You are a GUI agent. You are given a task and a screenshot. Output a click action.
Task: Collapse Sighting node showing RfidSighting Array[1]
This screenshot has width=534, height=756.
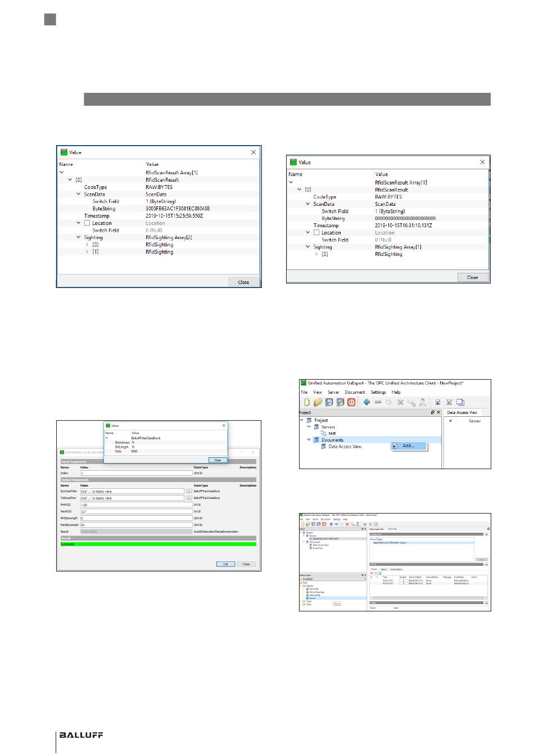tap(308, 247)
